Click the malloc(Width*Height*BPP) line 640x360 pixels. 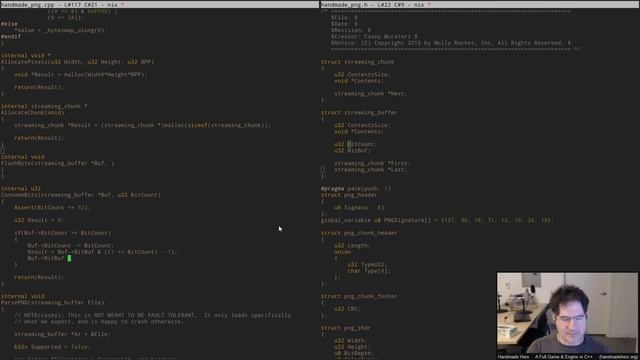(x=81, y=75)
